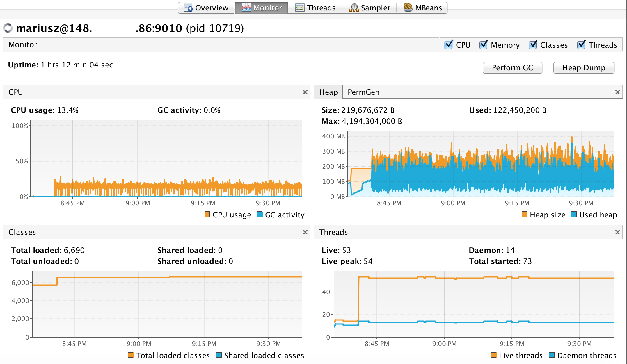Click the Live threads legend swatch

494,355
